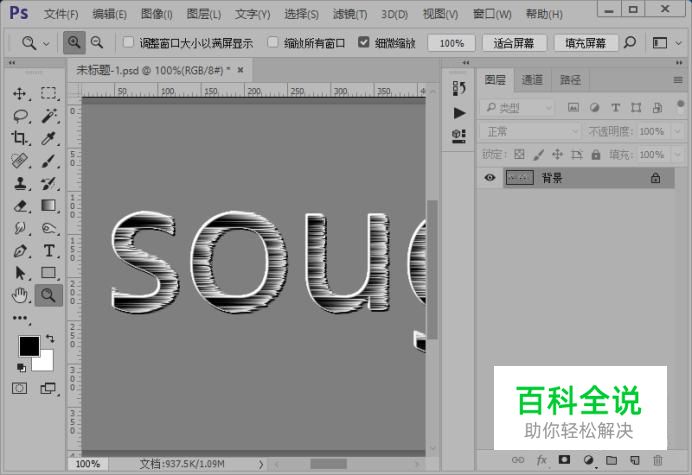692x475 pixels.
Task: Click the Search magnifier icon in options bar
Action: point(630,42)
